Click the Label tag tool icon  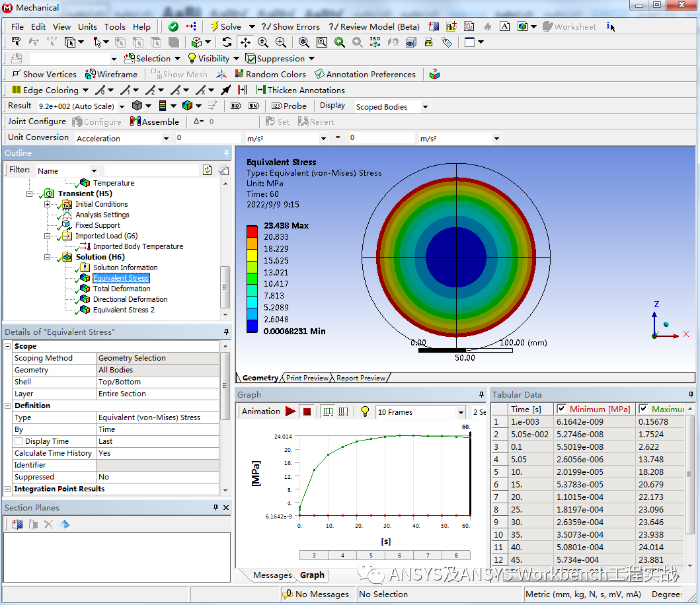[x=447, y=42]
